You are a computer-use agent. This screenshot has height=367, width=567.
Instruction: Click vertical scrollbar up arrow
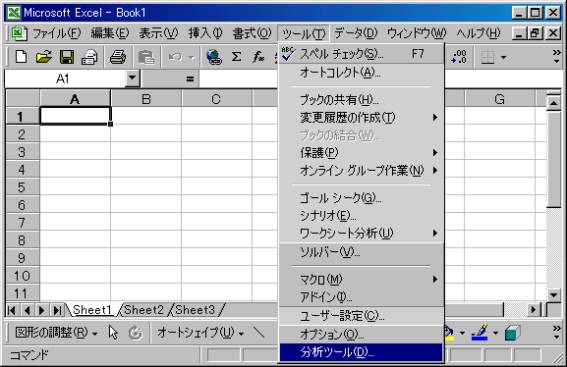pyautogui.click(x=554, y=103)
